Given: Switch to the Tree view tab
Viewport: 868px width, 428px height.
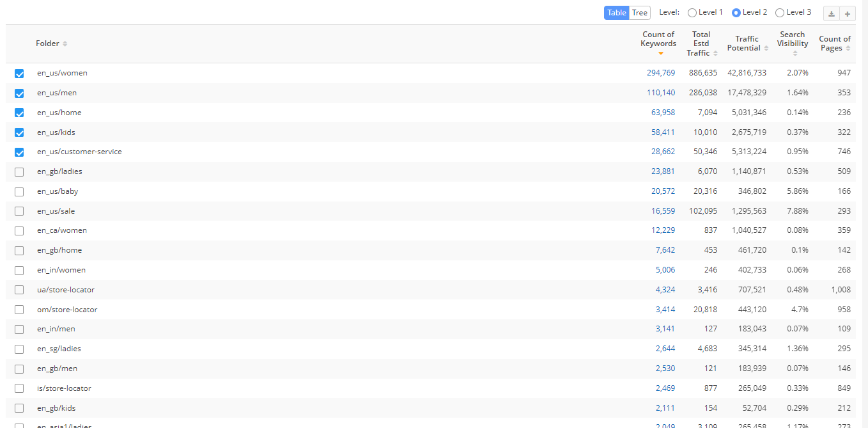Looking at the screenshot, I should (x=640, y=13).
